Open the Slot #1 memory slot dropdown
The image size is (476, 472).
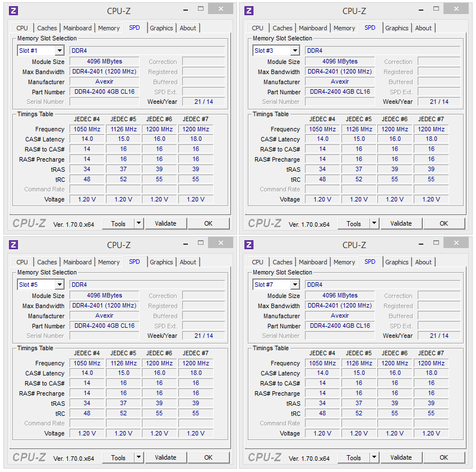[59, 51]
